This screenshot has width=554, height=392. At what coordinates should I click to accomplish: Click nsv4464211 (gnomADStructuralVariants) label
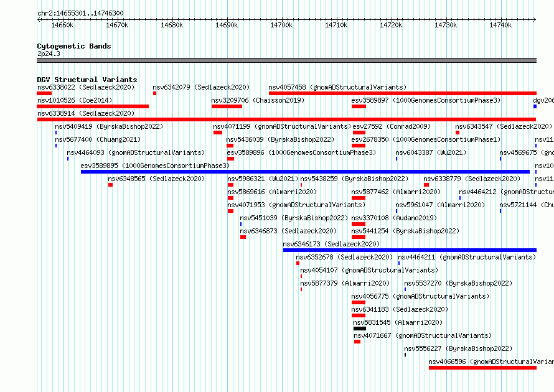click(x=467, y=257)
